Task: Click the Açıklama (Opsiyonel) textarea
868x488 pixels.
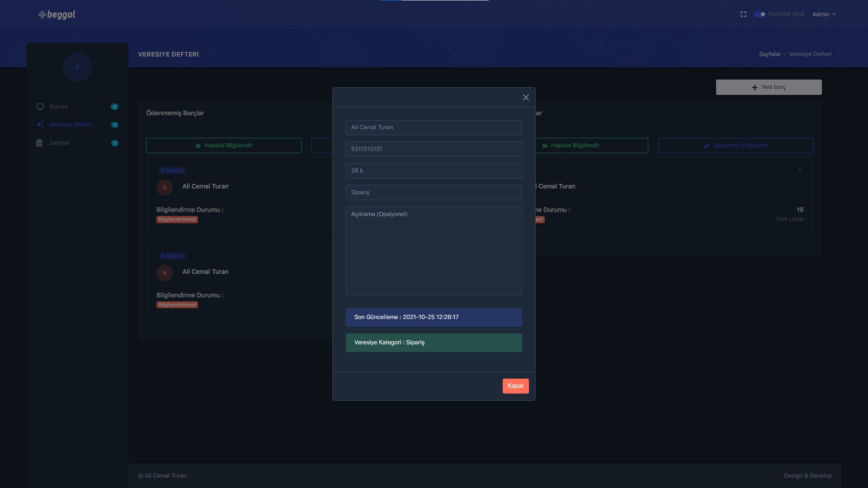Action: pos(434,251)
